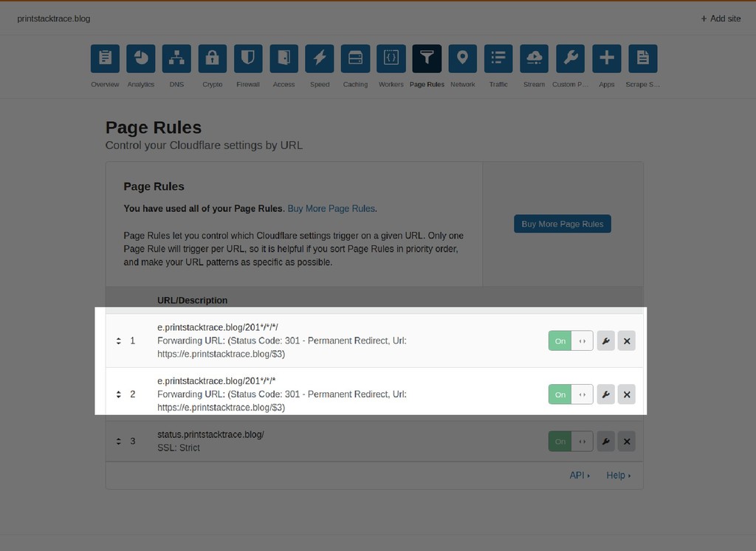Delete the SSL Strict rule with X

pos(627,442)
